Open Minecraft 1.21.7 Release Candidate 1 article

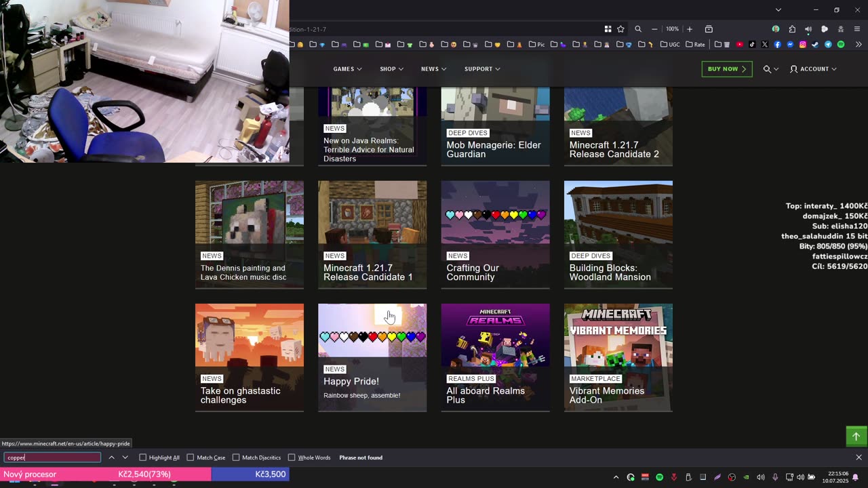coord(372,235)
